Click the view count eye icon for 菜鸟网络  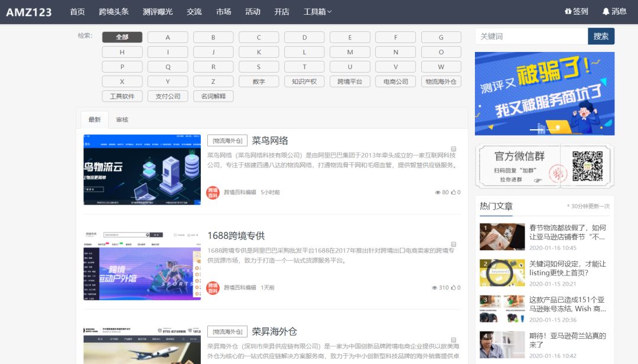click(438, 192)
